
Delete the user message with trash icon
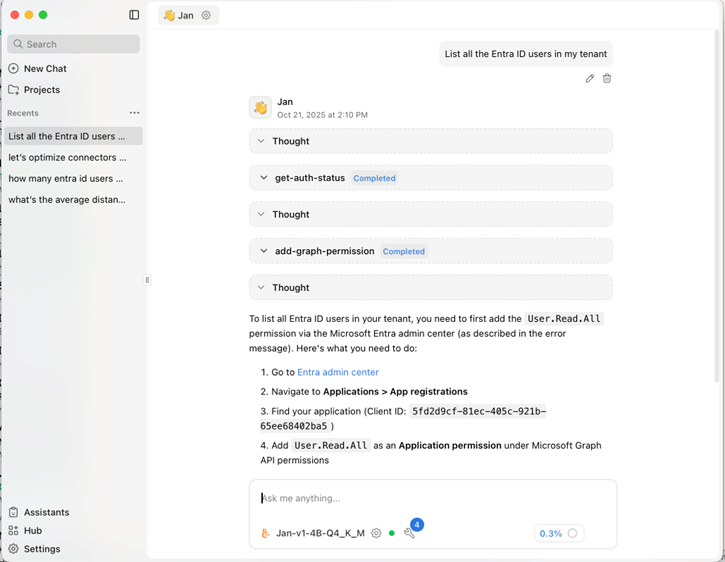[x=607, y=78]
